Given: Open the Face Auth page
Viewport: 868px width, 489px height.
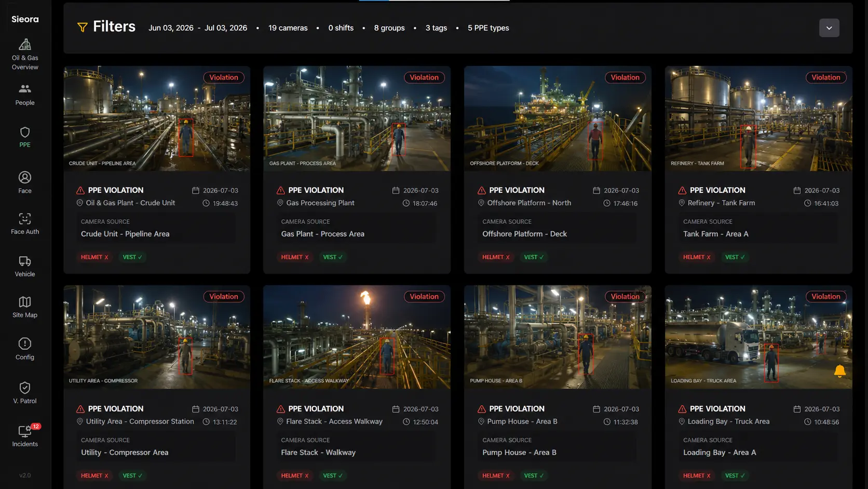Looking at the screenshot, I should click(x=25, y=224).
